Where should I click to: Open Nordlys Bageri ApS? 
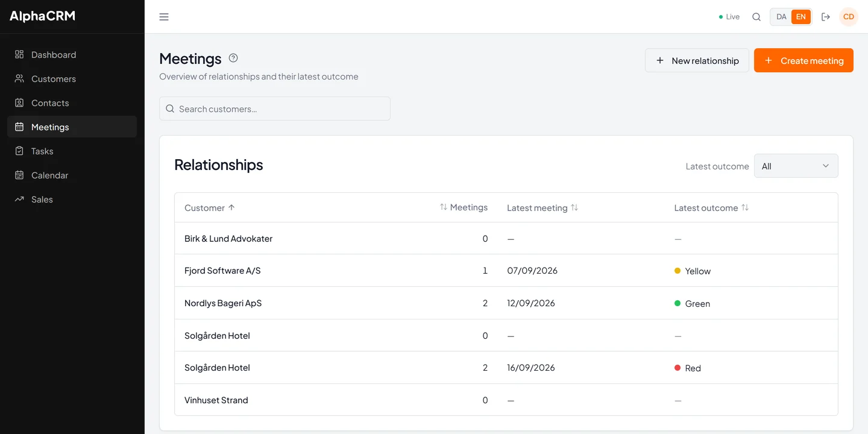pyautogui.click(x=223, y=303)
